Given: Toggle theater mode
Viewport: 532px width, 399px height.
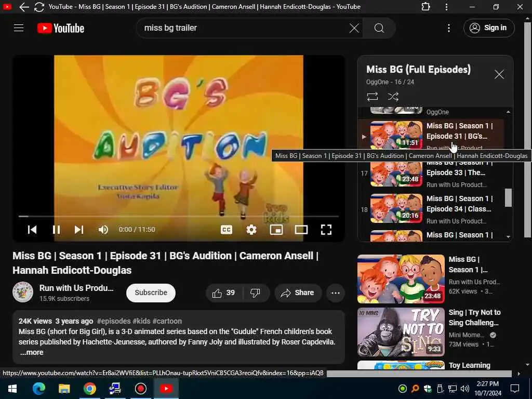Looking at the screenshot, I should coord(301,230).
